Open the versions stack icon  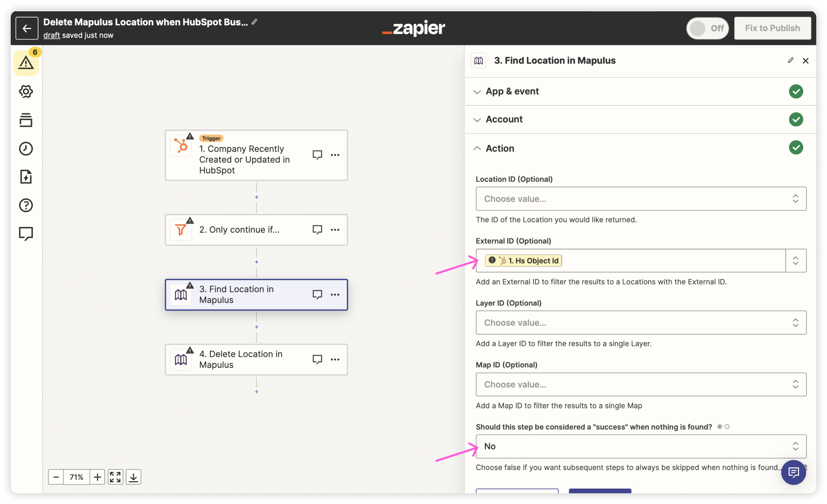click(x=26, y=120)
